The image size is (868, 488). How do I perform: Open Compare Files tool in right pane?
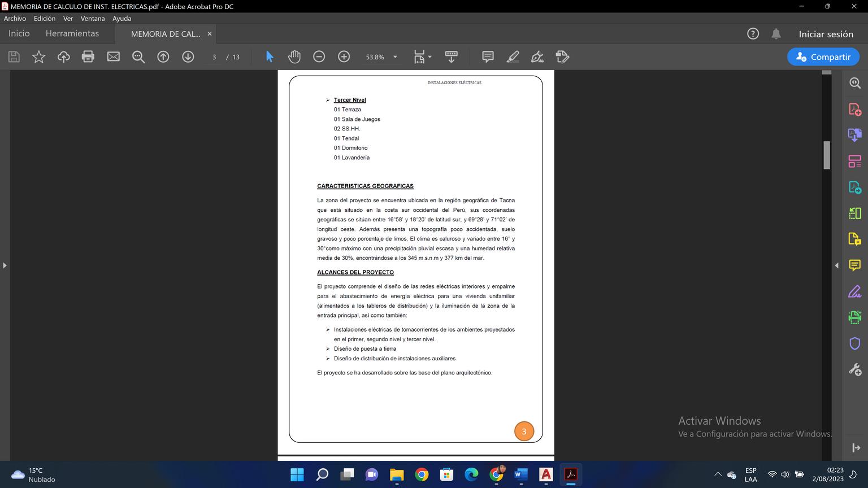[x=855, y=213]
